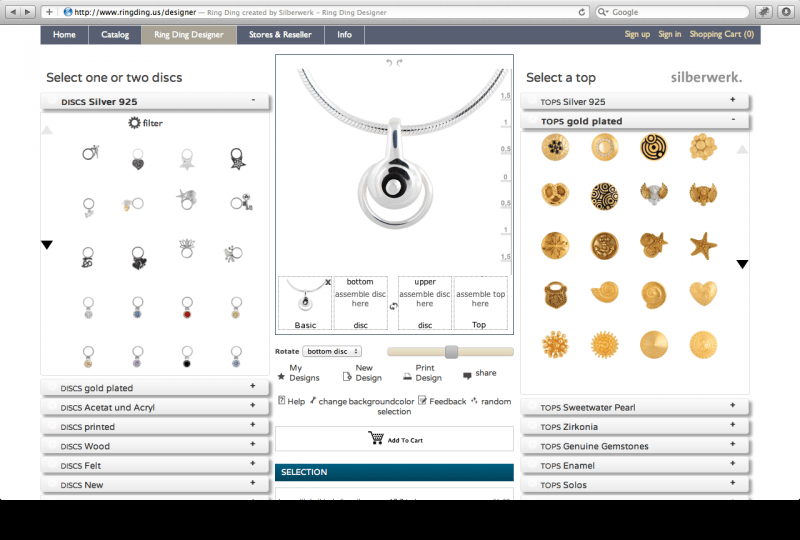Click the Sign in link
Image resolution: width=800 pixels, height=540 pixels.
coord(669,34)
